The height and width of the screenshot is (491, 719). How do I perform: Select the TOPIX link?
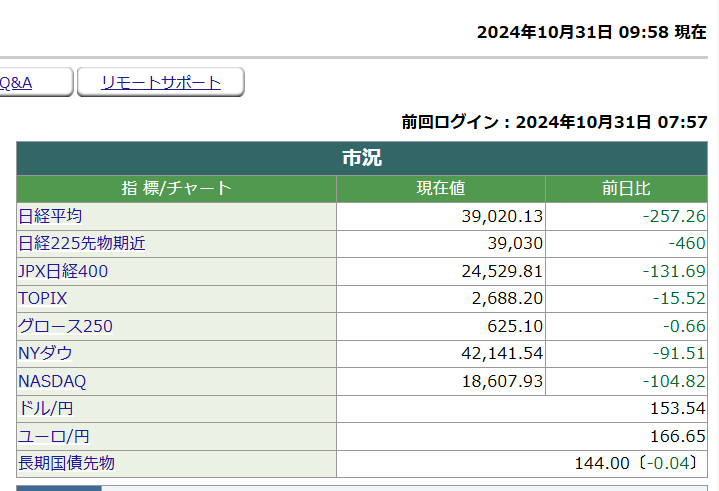[42, 298]
